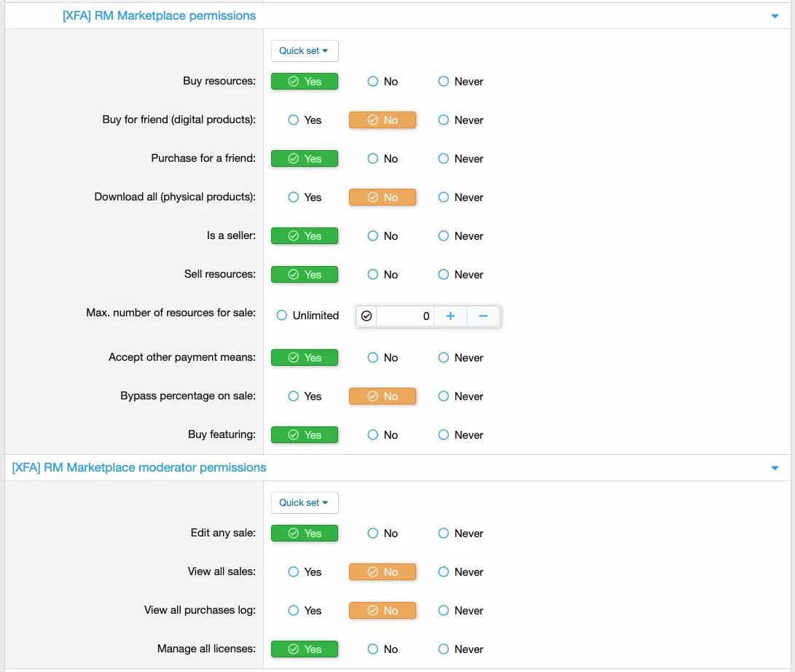Set Is a seller to No
This screenshot has height=672, width=795.
pyautogui.click(x=373, y=236)
